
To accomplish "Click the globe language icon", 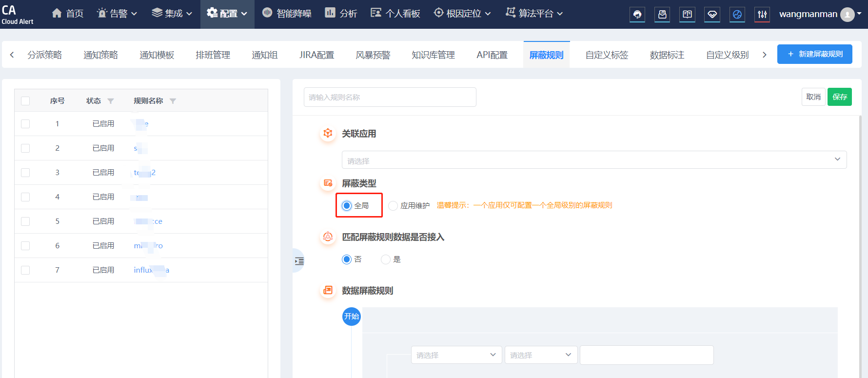I will tap(737, 14).
